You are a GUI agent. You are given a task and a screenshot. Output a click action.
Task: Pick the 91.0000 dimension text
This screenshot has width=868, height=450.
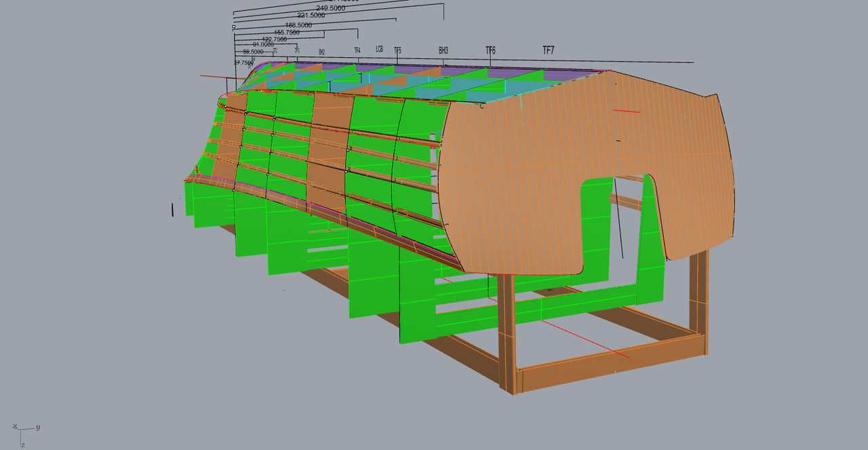[263, 45]
